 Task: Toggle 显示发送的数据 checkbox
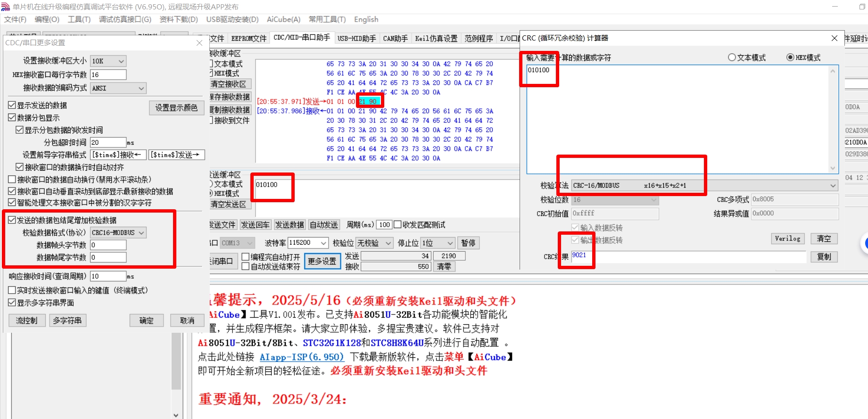click(12, 105)
